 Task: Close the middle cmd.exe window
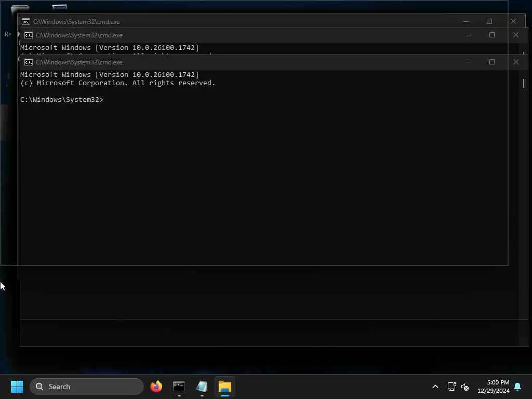pos(516,35)
